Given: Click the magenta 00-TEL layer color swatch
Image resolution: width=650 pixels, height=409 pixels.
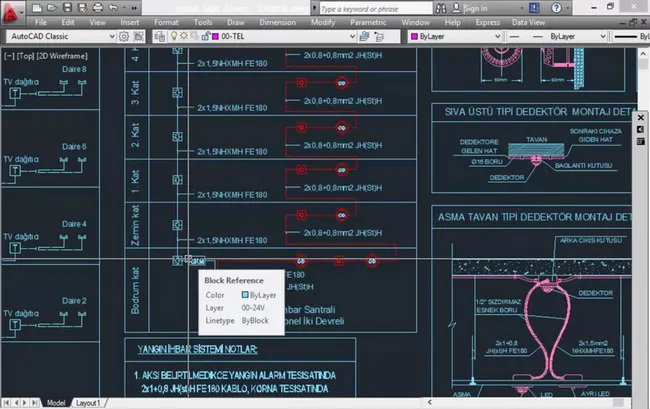Looking at the screenshot, I should [216, 36].
